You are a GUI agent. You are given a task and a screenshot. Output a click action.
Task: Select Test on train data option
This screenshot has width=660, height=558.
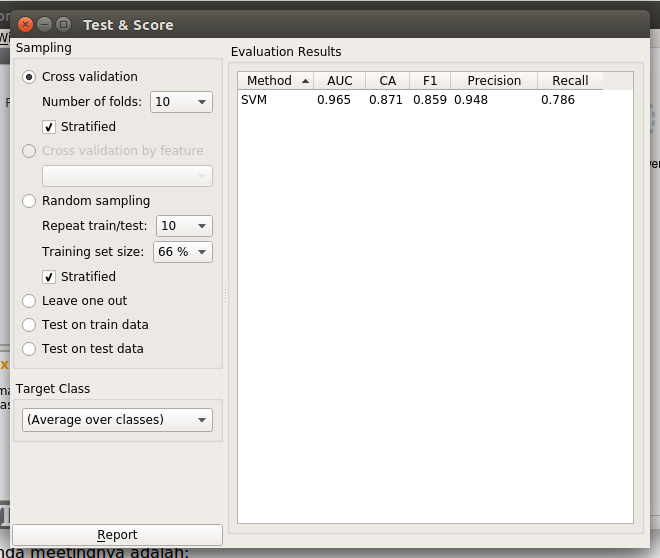(29, 325)
